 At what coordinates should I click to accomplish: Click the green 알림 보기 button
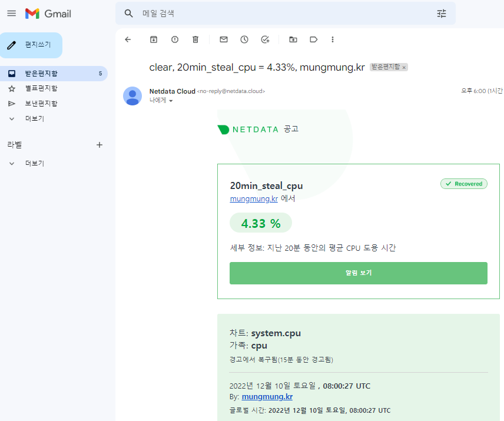[359, 273]
